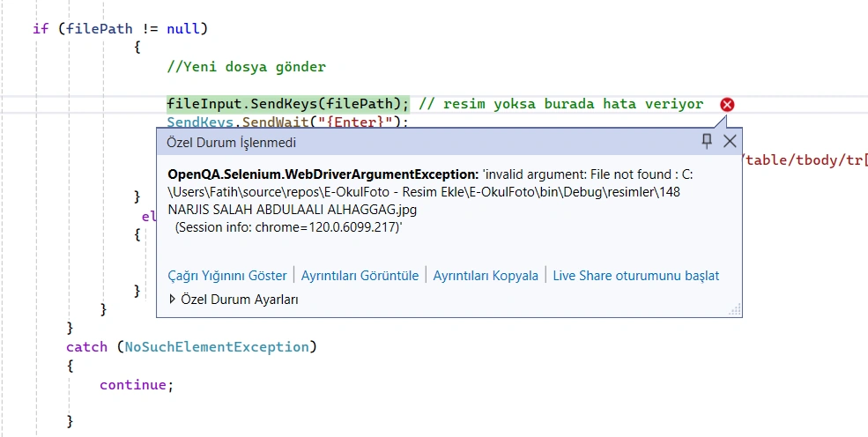Place the cursor on the NoSuchElementException type
The image size is (868, 437).
[217, 347]
